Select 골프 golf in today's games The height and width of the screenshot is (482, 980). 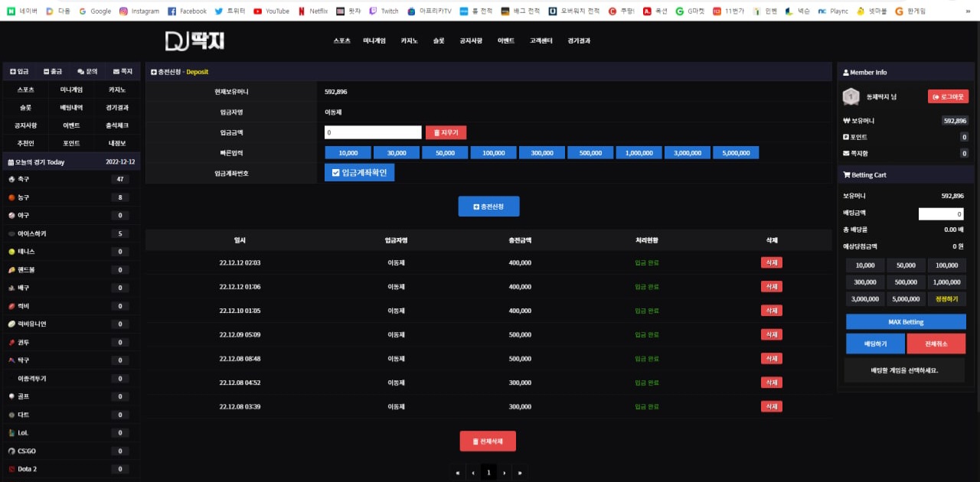pos(71,396)
